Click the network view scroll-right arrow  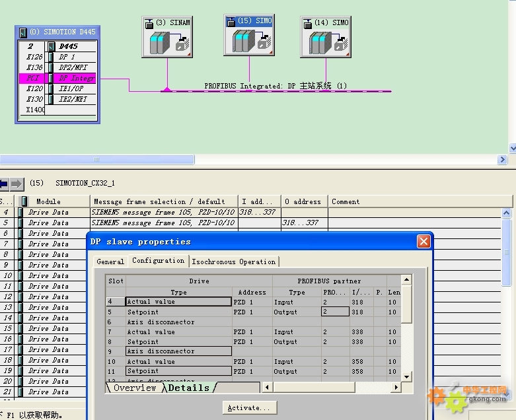click(502, 160)
